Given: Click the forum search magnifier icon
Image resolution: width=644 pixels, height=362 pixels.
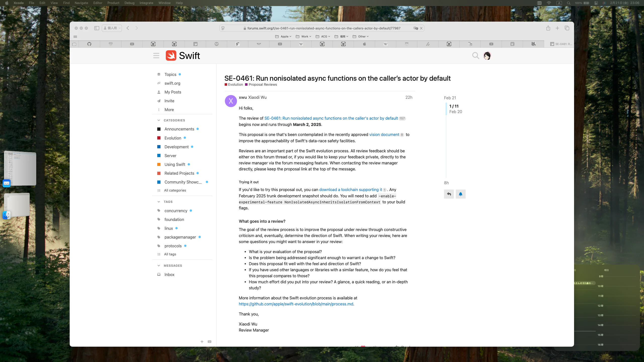Looking at the screenshot, I should 475,56.
